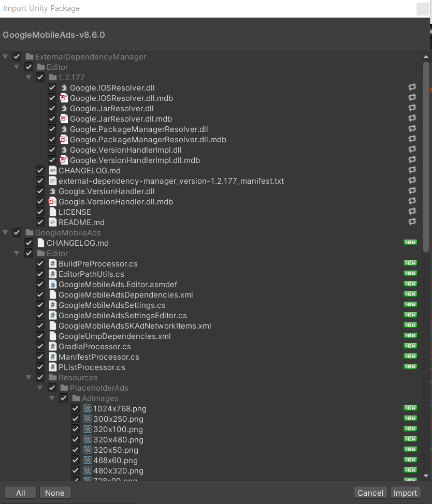Click the C# script icon of GradleProcessor.cs
This screenshot has height=504, width=432.
click(52, 347)
